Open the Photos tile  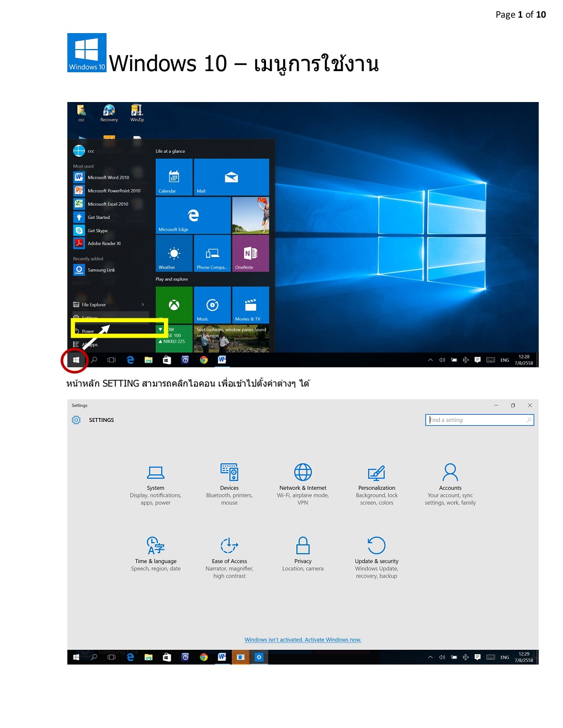(251, 216)
